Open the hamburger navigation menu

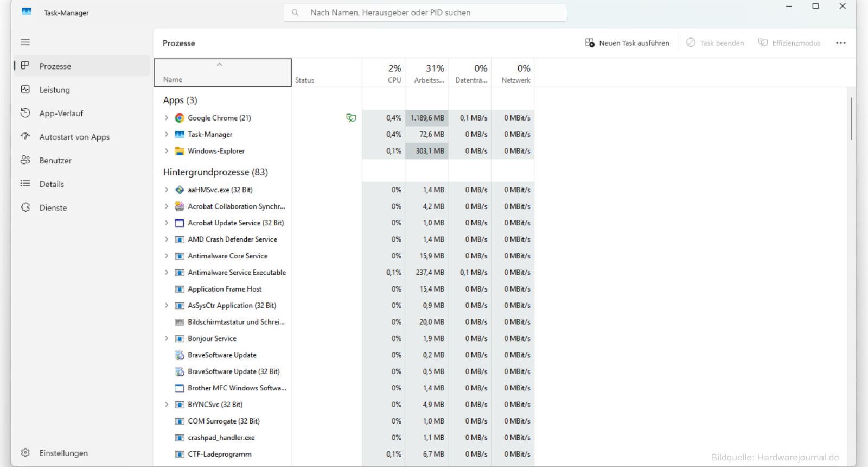(25, 42)
